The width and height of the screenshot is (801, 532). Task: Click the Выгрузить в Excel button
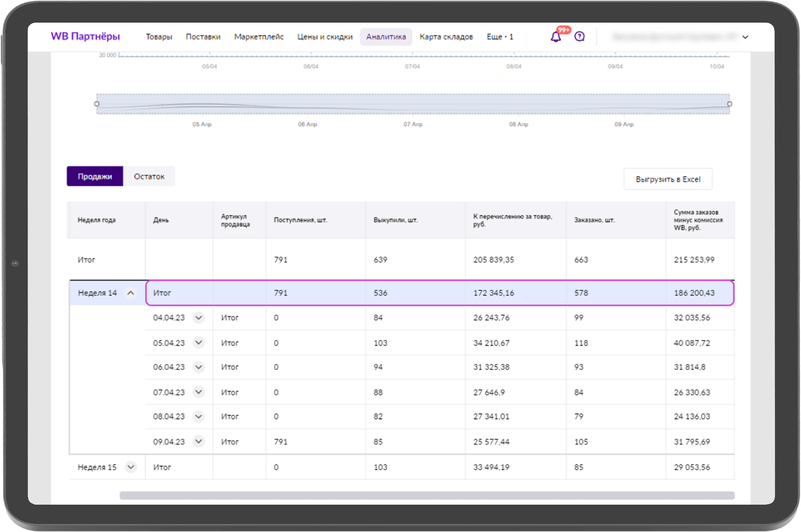668,179
